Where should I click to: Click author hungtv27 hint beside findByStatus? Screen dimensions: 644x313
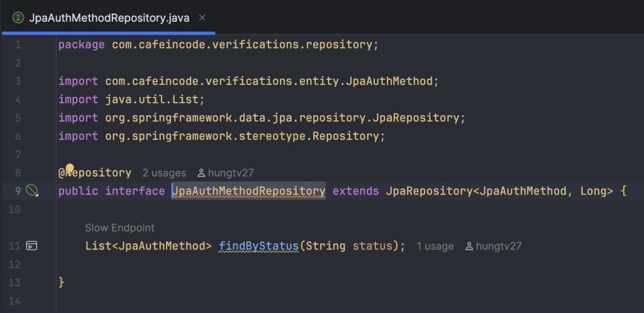(493, 246)
